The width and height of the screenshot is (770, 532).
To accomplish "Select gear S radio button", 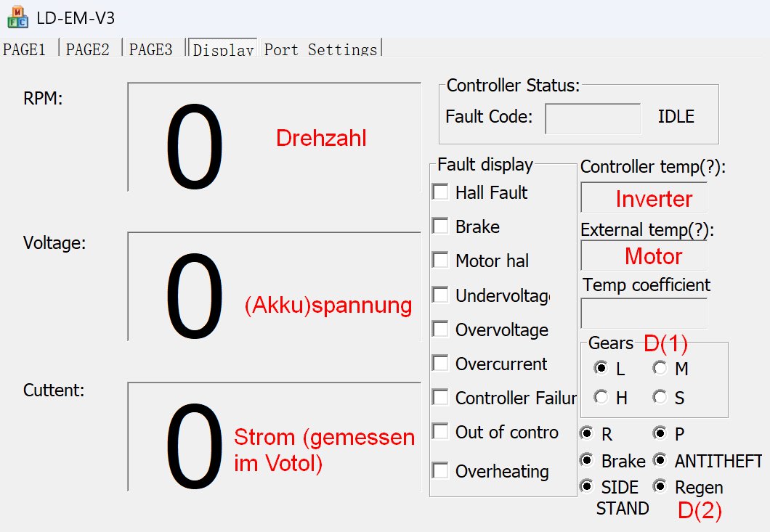I will pos(660,396).
